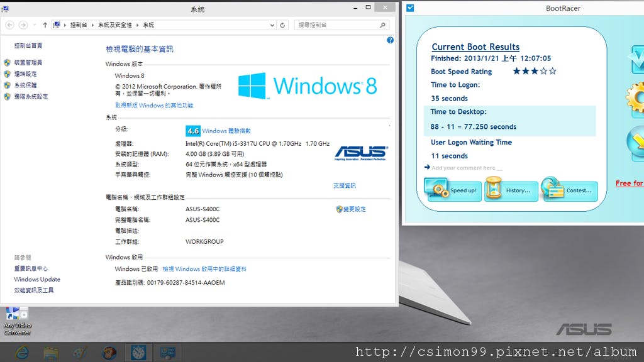Open 遠端設定 from the sidebar
The width and height of the screenshot is (644, 362).
[x=25, y=74]
